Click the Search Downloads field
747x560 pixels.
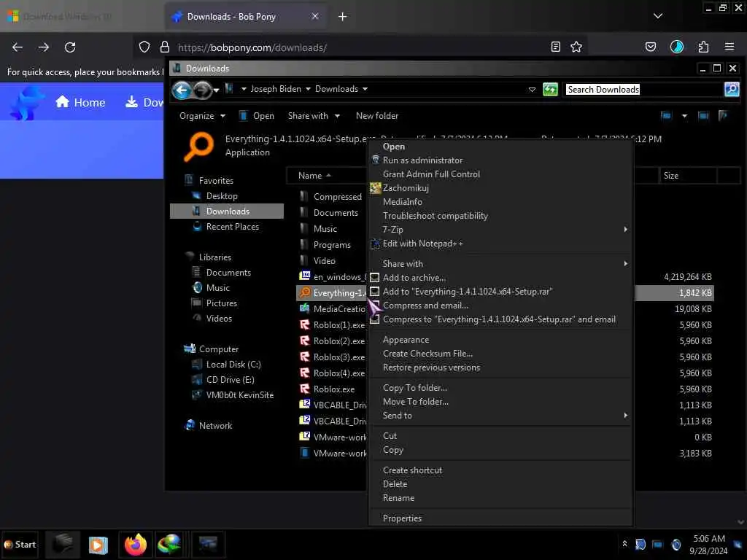point(643,90)
